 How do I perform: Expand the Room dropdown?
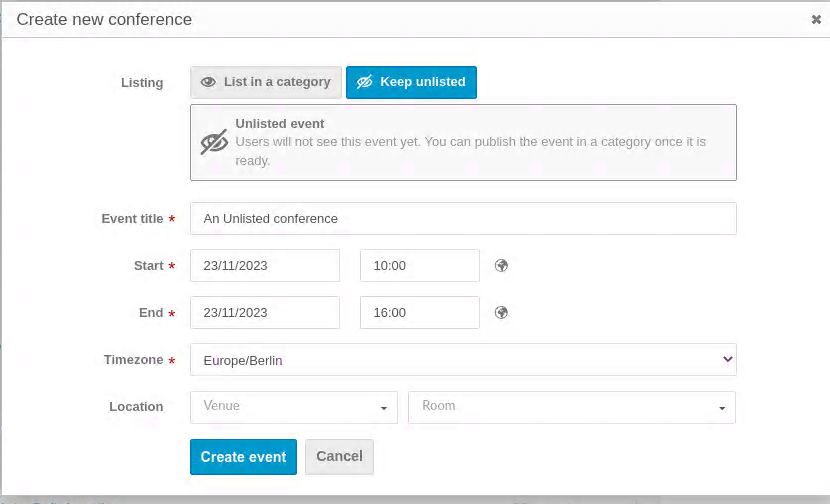coord(572,407)
